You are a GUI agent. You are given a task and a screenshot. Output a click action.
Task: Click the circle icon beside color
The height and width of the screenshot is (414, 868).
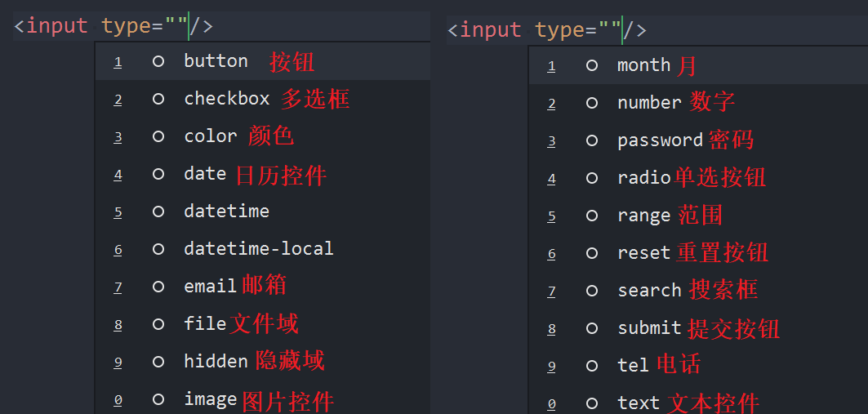[x=158, y=136]
